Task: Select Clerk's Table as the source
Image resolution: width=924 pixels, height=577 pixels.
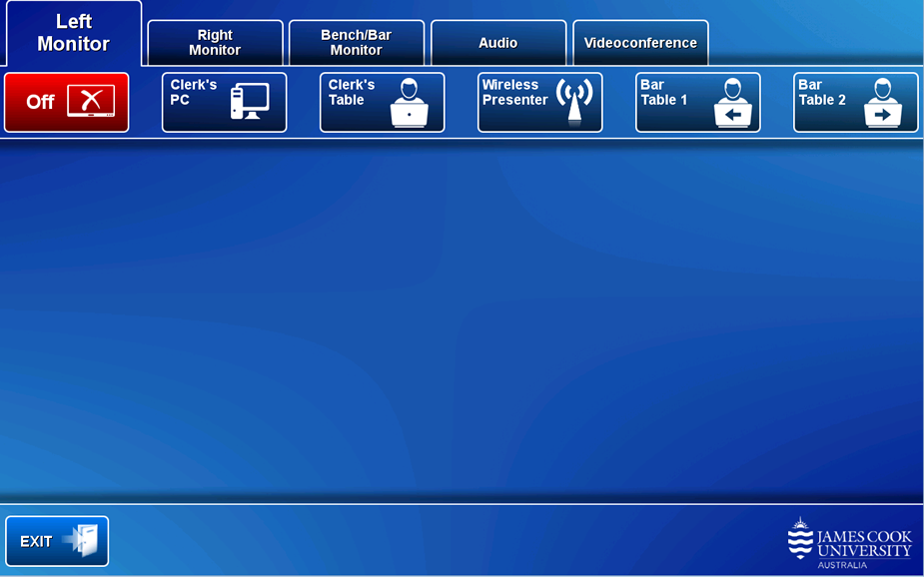Action: [383, 103]
